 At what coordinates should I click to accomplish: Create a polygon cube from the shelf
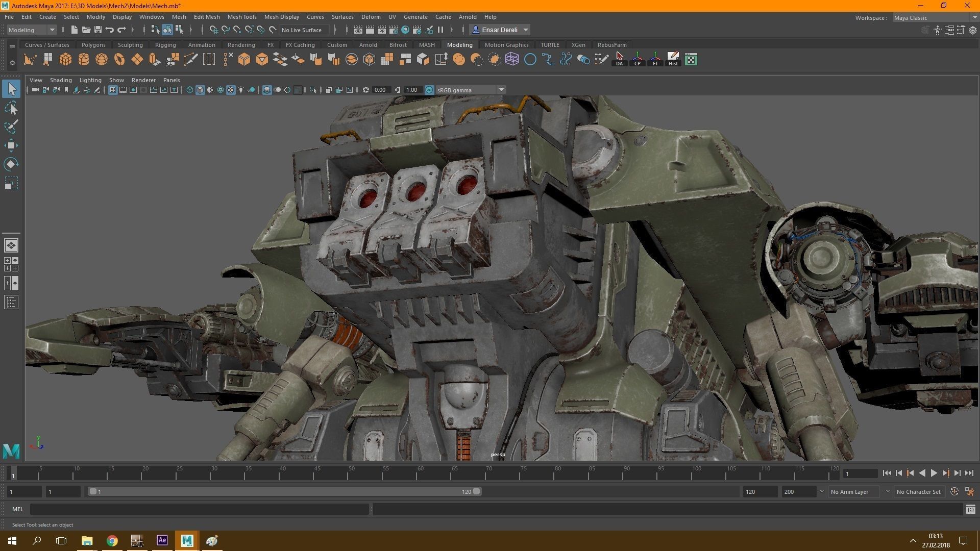65,60
